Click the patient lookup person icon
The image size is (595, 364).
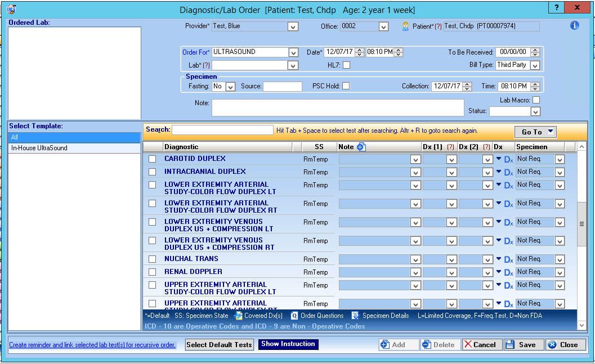[405, 26]
